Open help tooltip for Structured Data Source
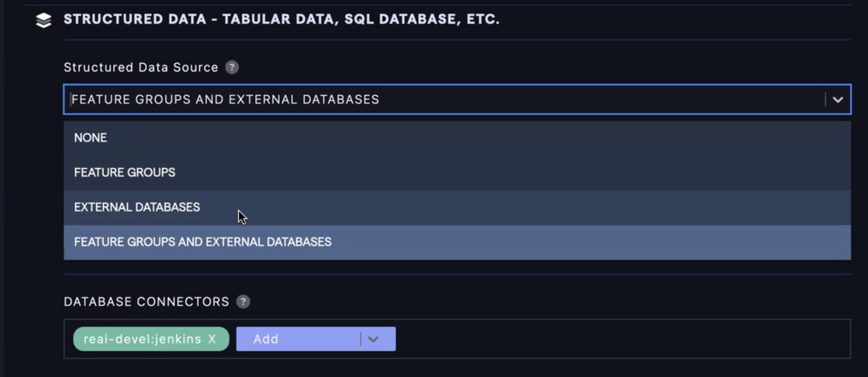868x377 pixels. click(232, 67)
